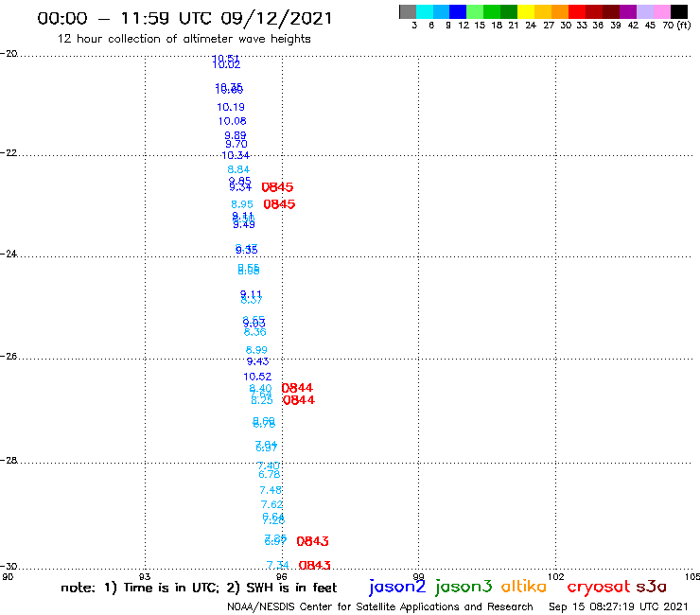Image resolution: width=700 pixels, height=615 pixels.
Task: Click the 10.52 wave height value
Action: pyautogui.click(x=257, y=377)
